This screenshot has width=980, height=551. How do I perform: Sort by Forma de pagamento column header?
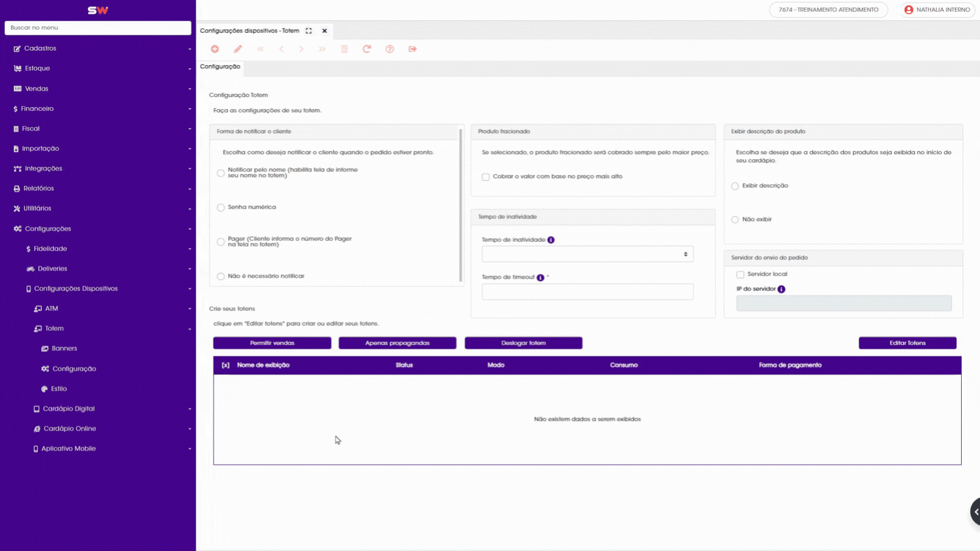pos(790,365)
